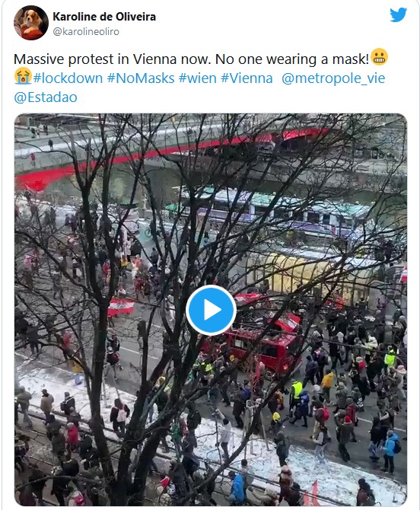The width and height of the screenshot is (420, 510).
Task: Click the Austrian flag left of play button
Action: click(121, 307)
